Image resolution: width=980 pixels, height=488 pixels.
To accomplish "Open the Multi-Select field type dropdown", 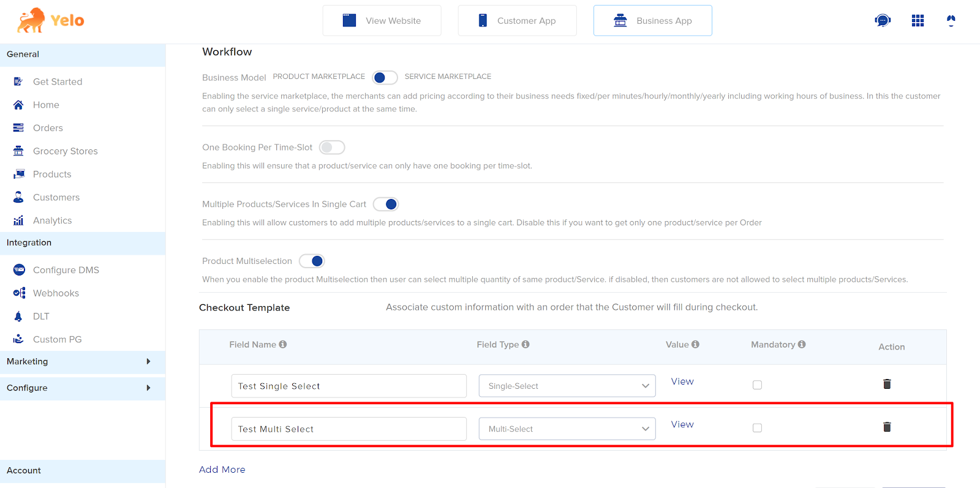I will pyautogui.click(x=567, y=429).
